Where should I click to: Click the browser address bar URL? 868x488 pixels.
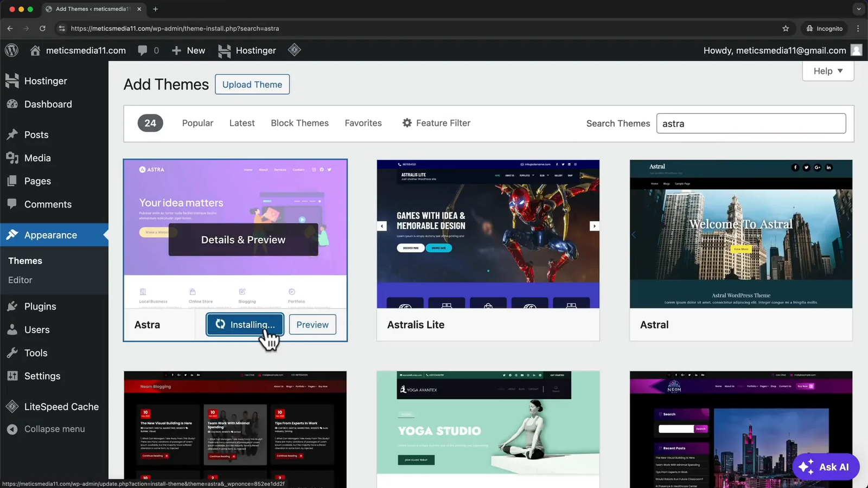tap(175, 28)
